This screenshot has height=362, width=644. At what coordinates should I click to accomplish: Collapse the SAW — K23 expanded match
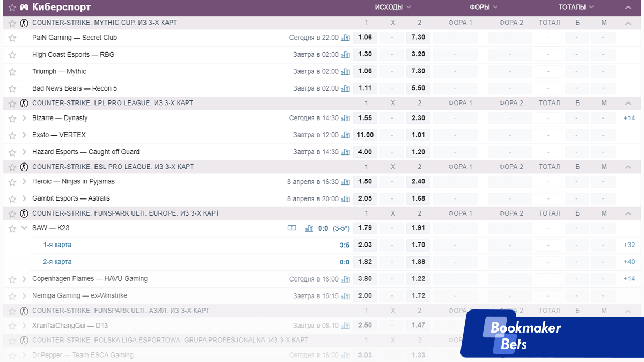pos(24,228)
